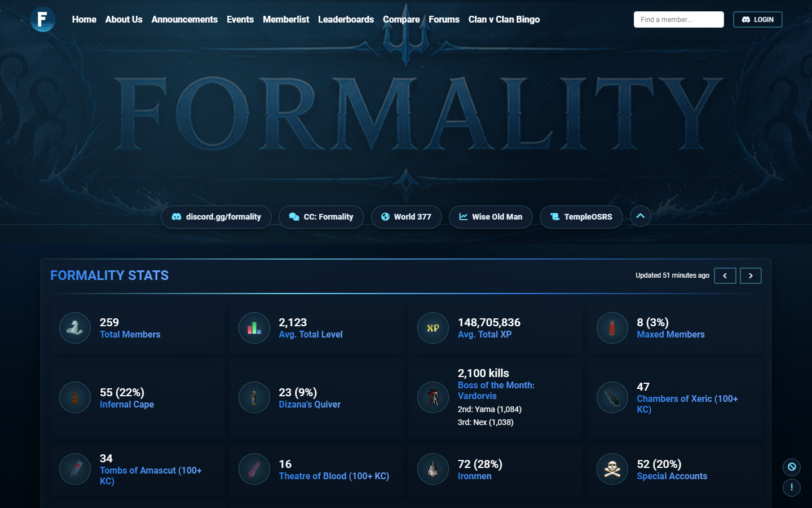Open the Compare page

click(401, 19)
